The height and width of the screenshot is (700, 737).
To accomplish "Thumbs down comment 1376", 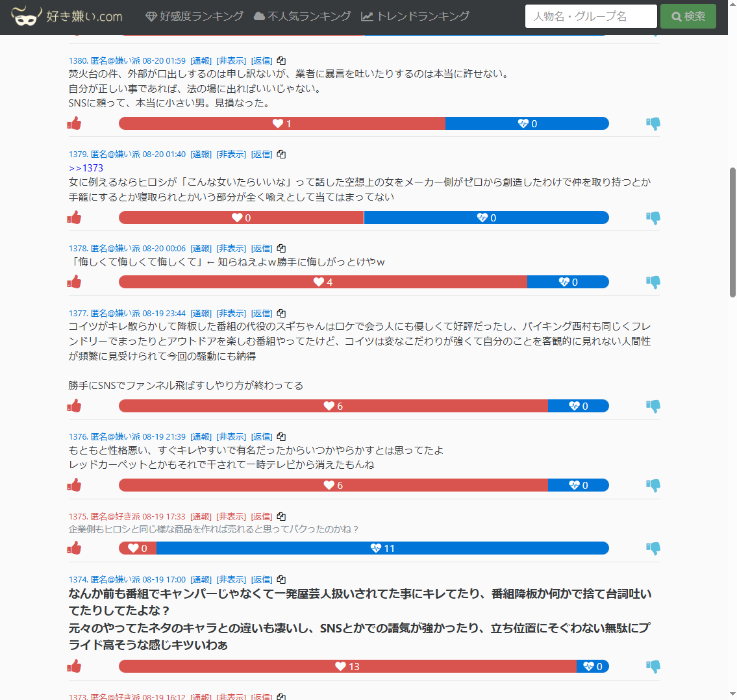I will (x=653, y=486).
